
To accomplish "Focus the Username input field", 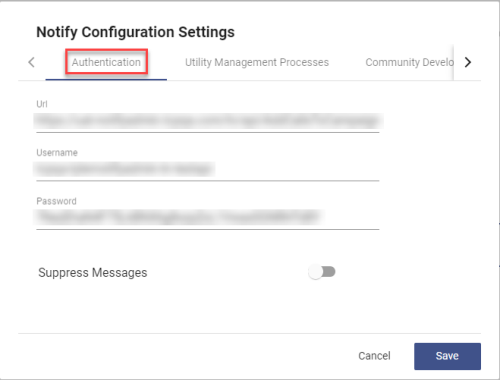I will [x=208, y=170].
